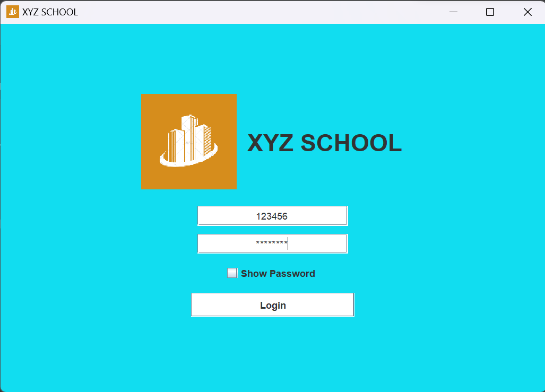The height and width of the screenshot is (392, 545).
Task: Click the XYZ SCHOOL text in title bar
Action: pos(51,11)
